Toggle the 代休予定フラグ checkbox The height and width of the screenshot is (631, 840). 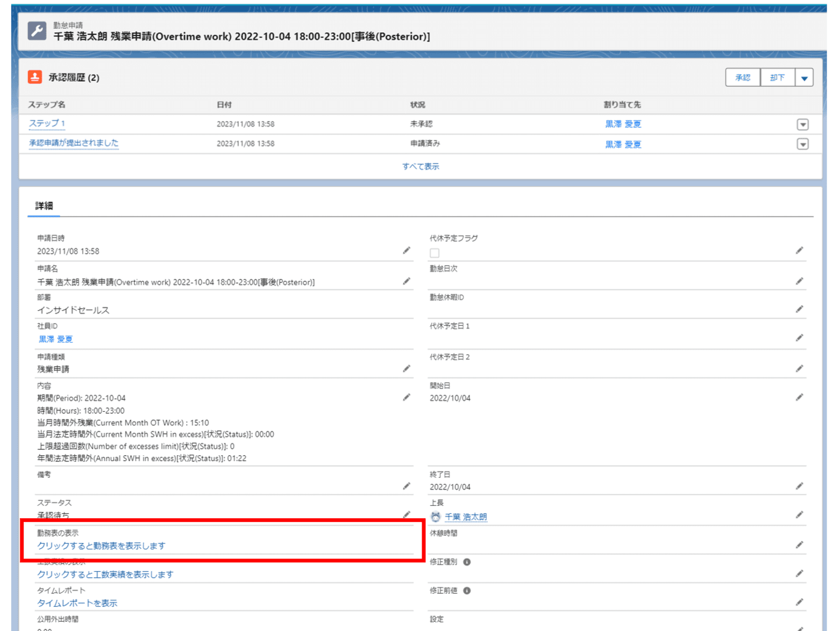pos(435,253)
